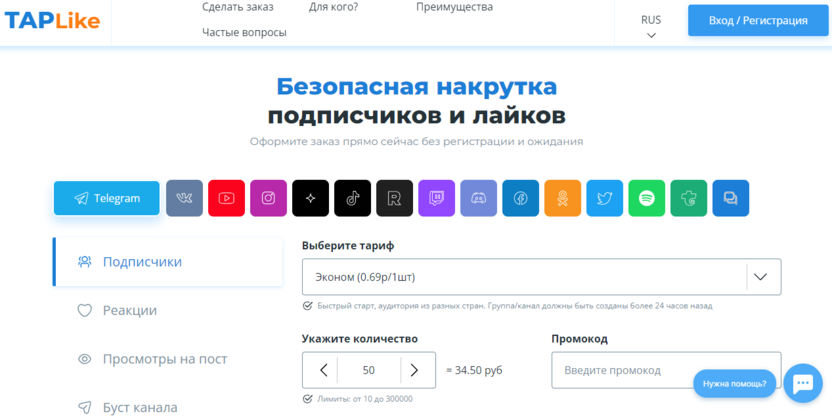This screenshot has width=832, height=418.
Task: Select the Telegram service button
Action: click(106, 198)
